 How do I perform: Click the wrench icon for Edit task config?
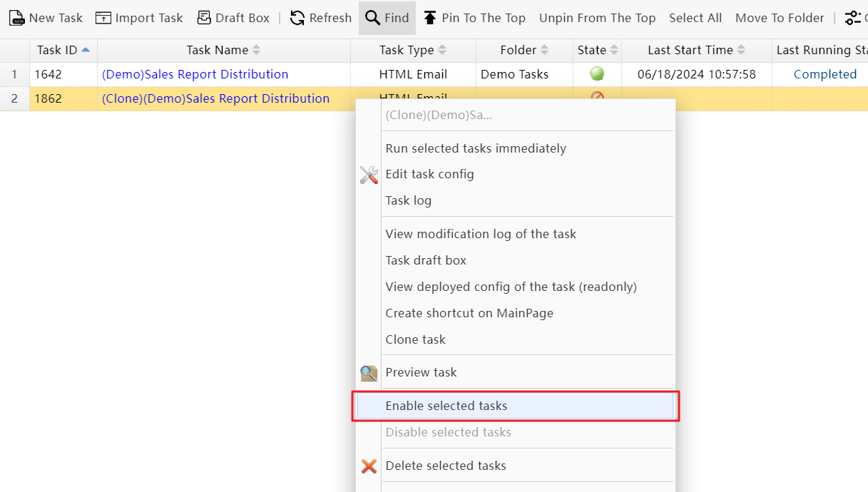coord(369,175)
